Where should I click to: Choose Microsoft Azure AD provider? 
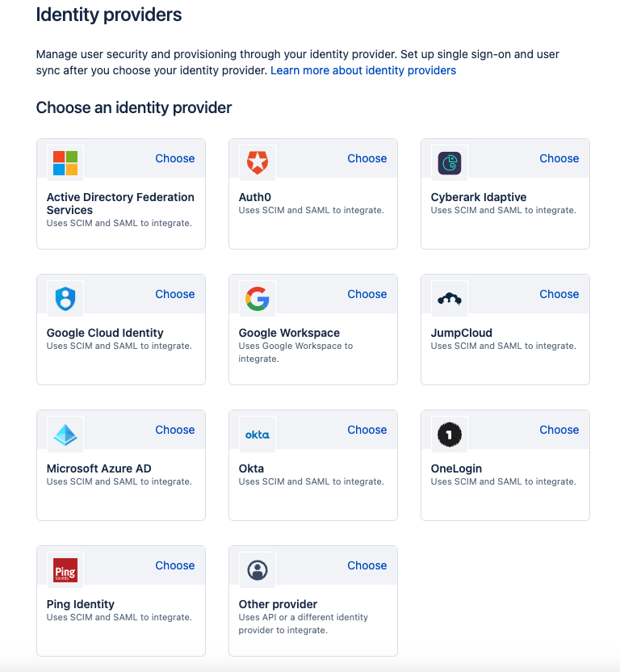pos(175,430)
